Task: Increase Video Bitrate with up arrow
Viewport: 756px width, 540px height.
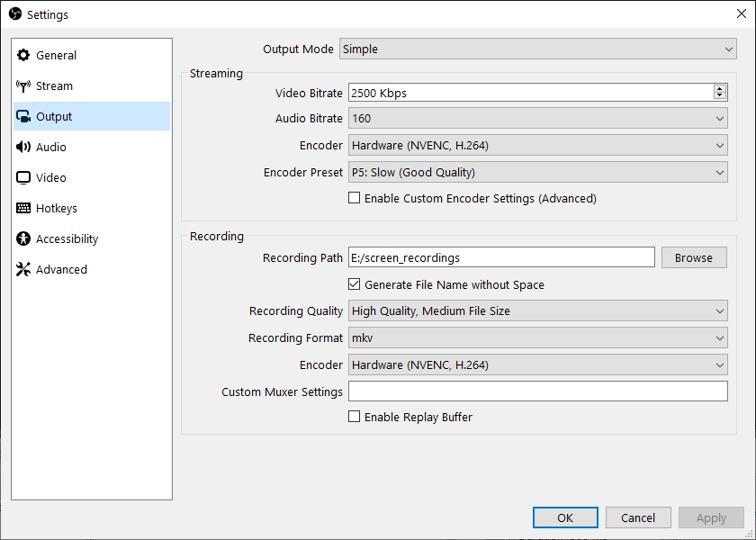Action: (720, 89)
